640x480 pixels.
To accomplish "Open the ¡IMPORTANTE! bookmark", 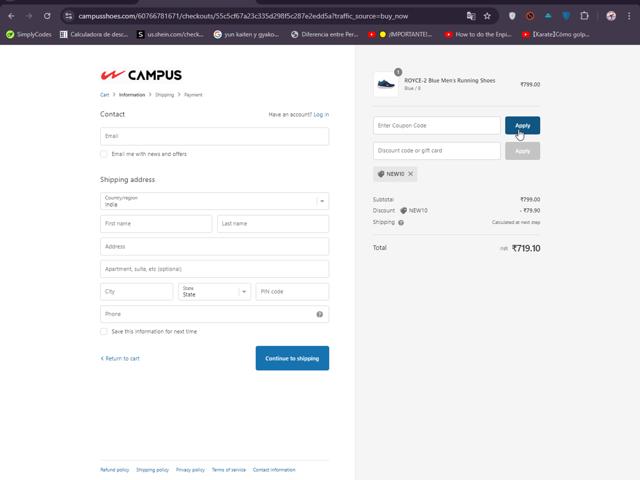I will [x=400, y=34].
